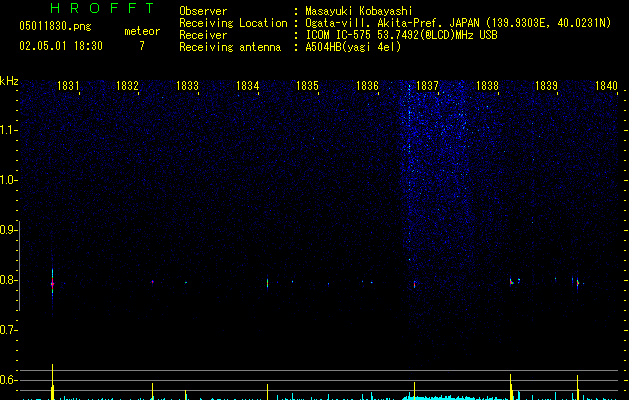Click the 1839 time marker
The width and height of the screenshot is (629, 400).
pyautogui.click(x=546, y=85)
